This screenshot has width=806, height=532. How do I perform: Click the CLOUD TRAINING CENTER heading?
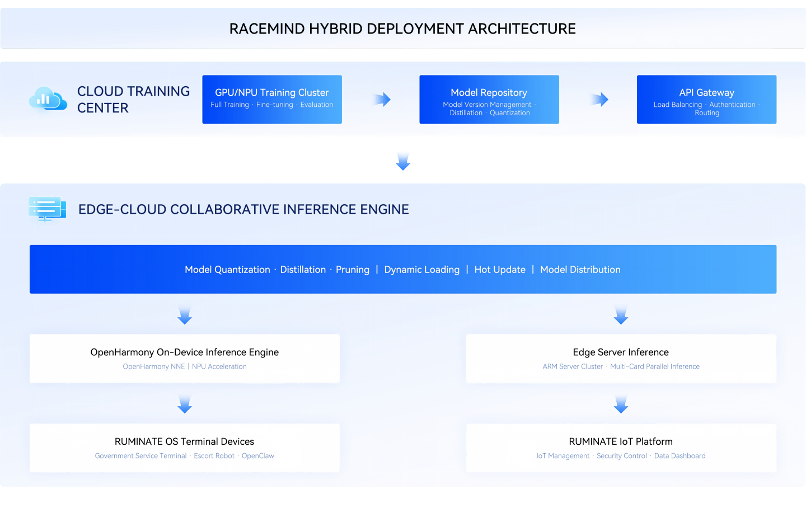(x=133, y=100)
